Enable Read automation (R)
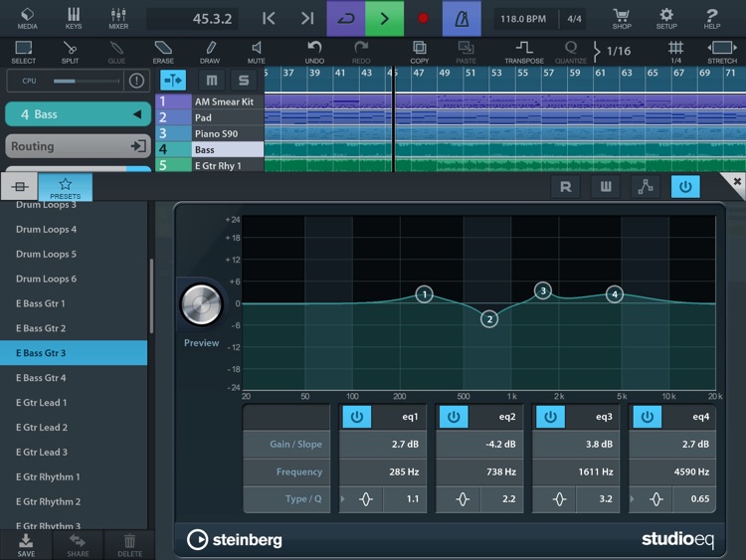This screenshot has width=746, height=560. (x=565, y=187)
